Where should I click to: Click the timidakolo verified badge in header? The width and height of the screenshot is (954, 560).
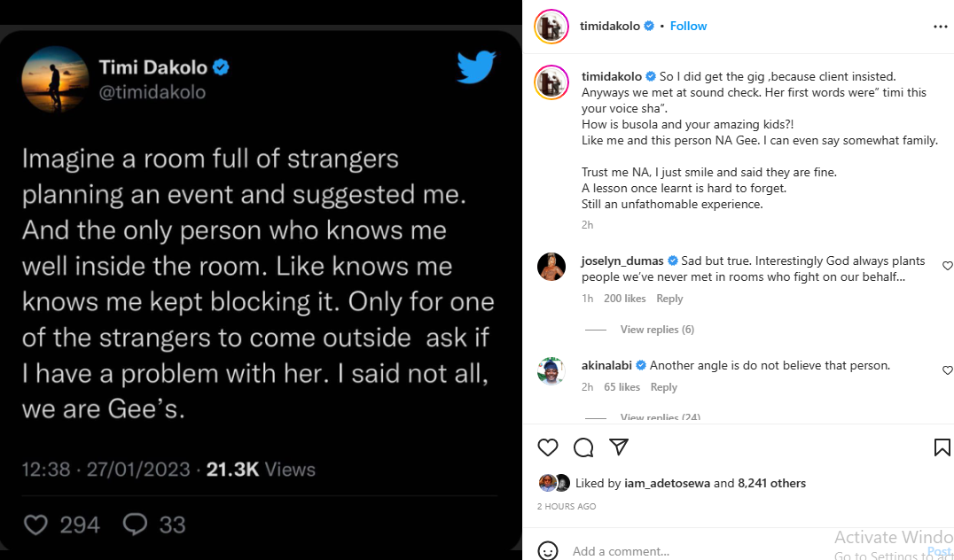[649, 27]
